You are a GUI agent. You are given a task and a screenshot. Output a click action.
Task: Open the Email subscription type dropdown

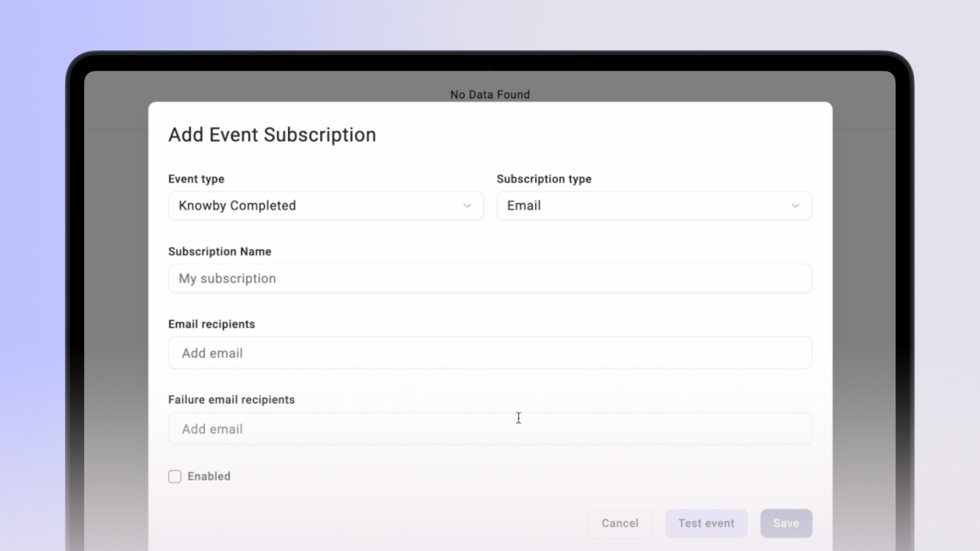pyautogui.click(x=653, y=206)
